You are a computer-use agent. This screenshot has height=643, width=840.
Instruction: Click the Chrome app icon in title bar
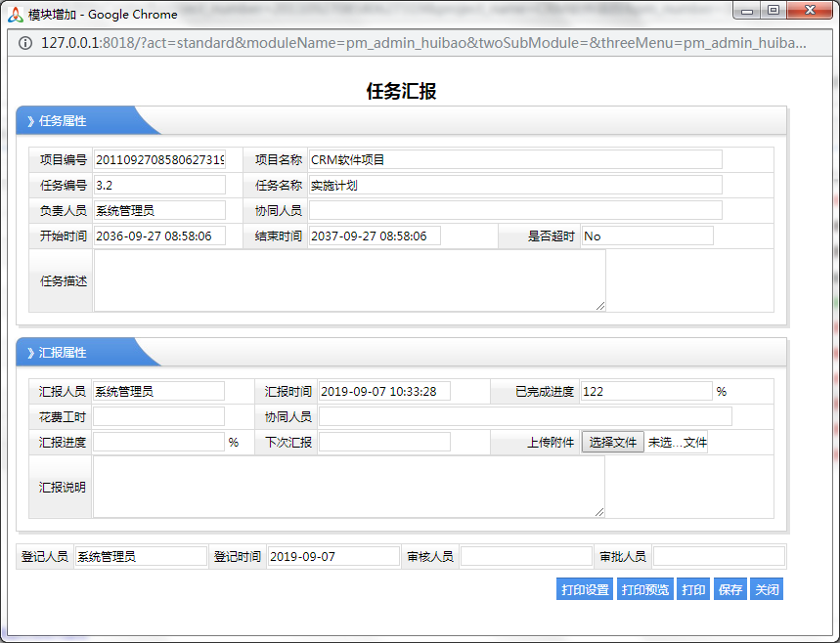15,14
